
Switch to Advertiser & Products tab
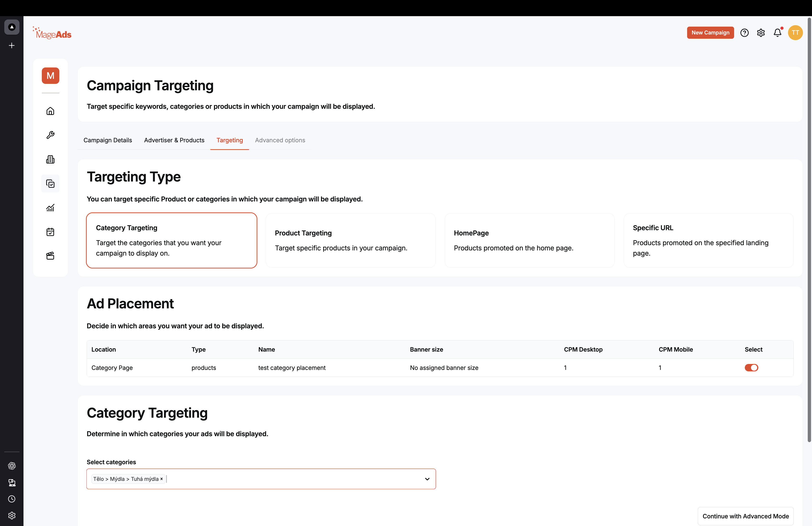tap(174, 140)
